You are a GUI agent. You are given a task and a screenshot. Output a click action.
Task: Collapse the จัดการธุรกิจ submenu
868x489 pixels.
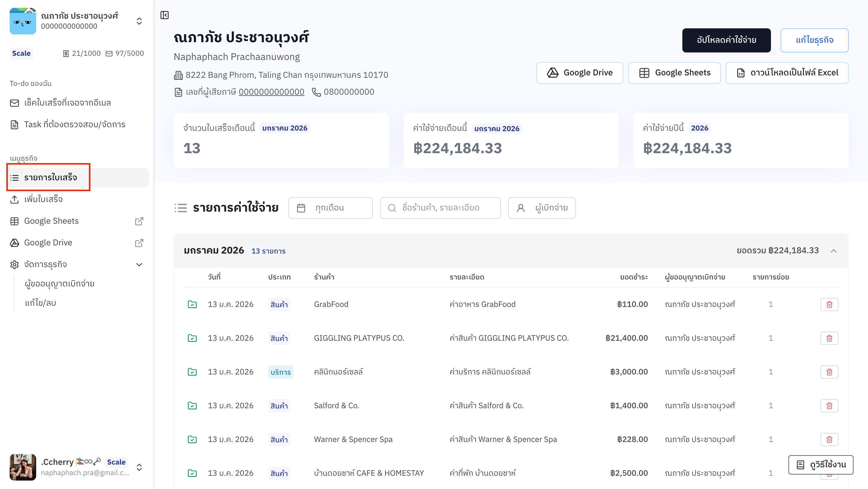(139, 265)
